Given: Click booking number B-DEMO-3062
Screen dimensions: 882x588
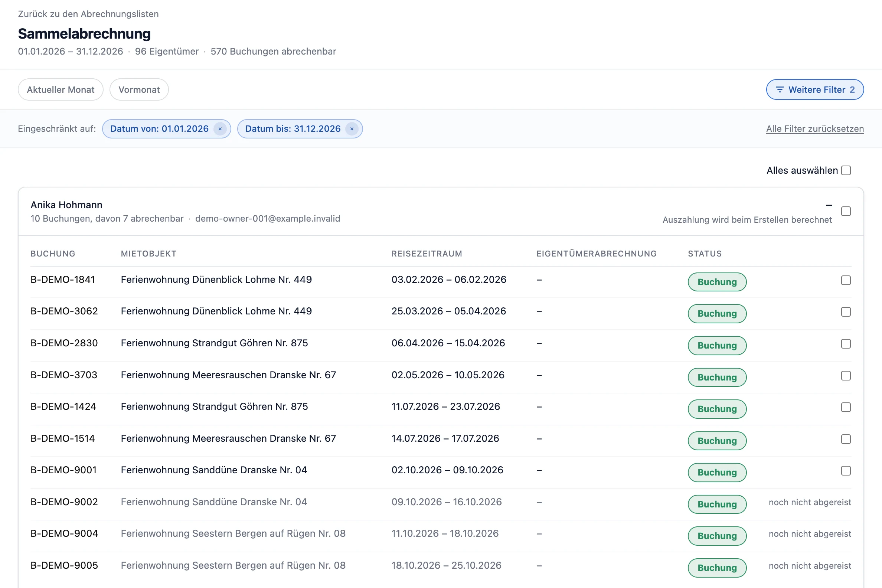Looking at the screenshot, I should [x=64, y=311].
